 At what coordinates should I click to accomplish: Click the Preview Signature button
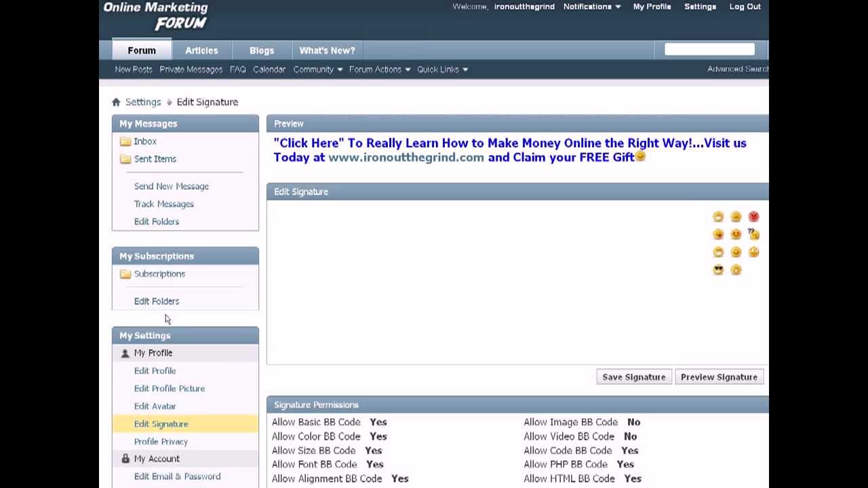coord(719,377)
